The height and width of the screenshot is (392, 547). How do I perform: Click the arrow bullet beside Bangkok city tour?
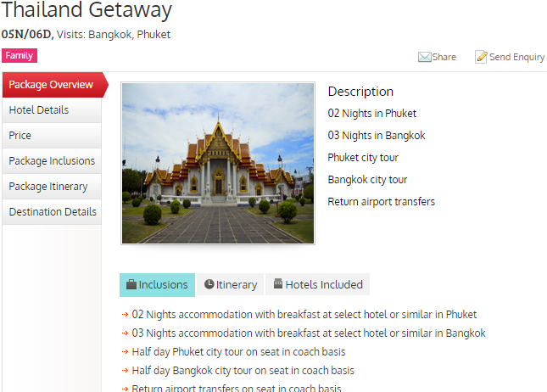tap(125, 370)
